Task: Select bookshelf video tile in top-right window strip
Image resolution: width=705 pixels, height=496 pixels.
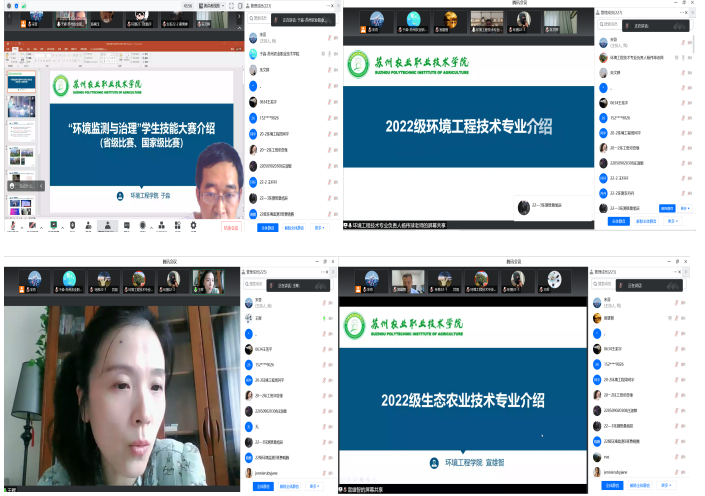Action: (x=486, y=22)
